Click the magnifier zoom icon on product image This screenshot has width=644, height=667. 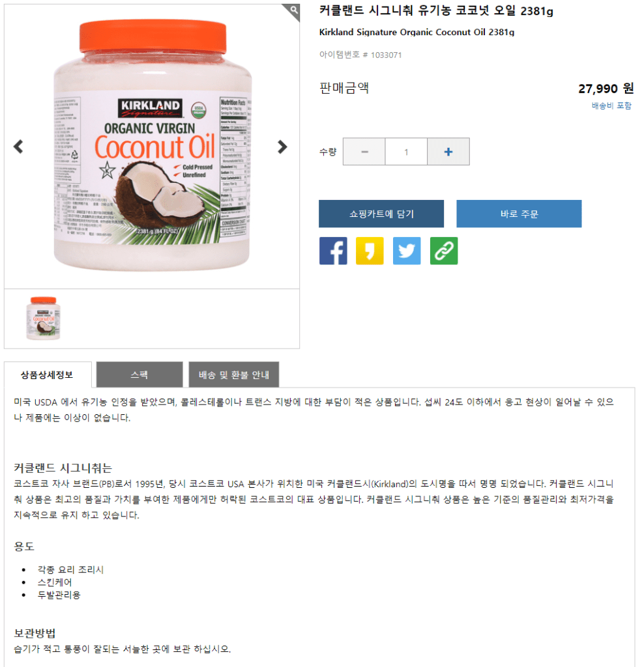coord(293,10)
